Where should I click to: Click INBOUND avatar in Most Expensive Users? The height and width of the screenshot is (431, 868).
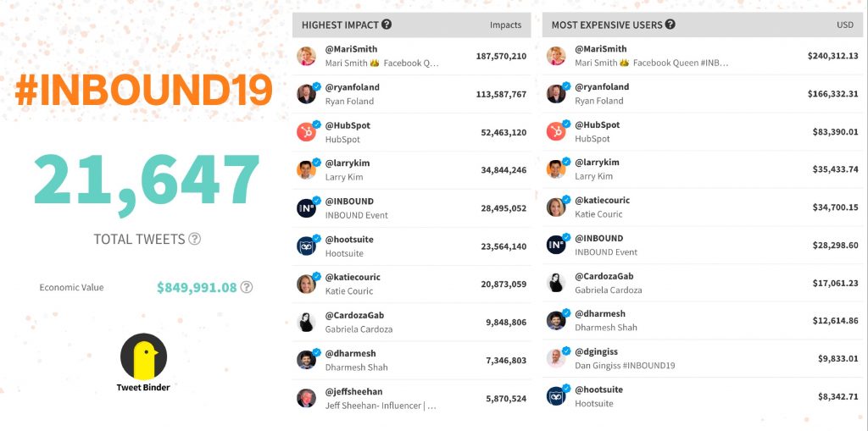[556, 245]
